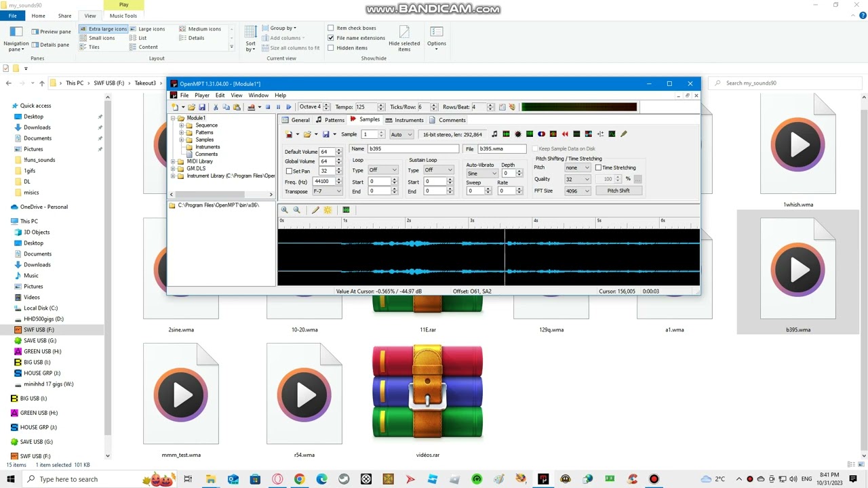
Task: Open the FFT Size 4096 dropdown
Action: 578,191
